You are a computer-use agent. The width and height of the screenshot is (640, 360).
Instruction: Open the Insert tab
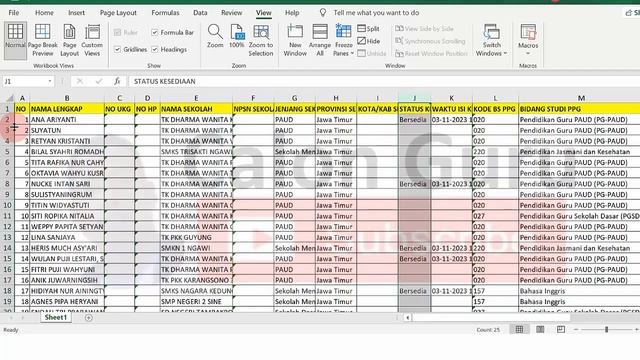[76, 13]
